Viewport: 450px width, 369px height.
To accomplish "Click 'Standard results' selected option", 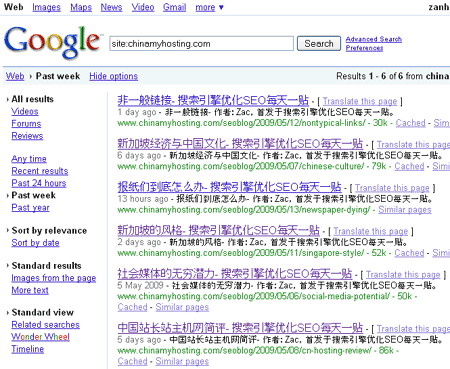I will (46, 266).
